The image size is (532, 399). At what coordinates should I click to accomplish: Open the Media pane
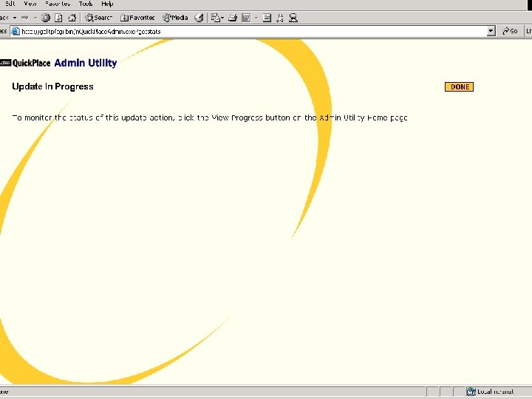click(x=175, y=18)
